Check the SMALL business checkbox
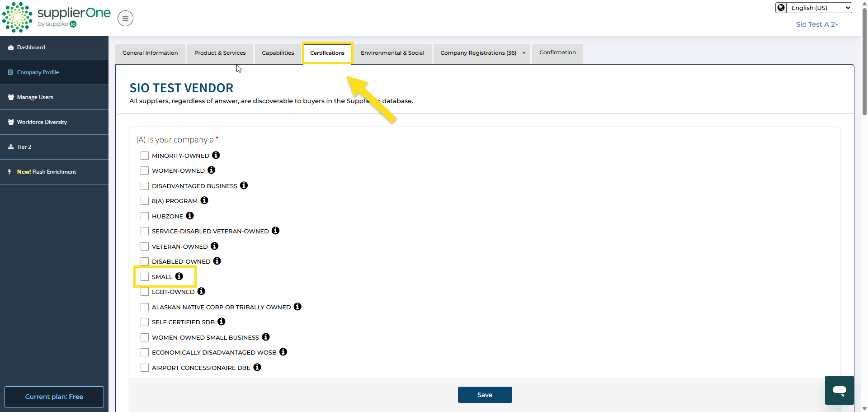The image size is (868, 412). [145, 277]
